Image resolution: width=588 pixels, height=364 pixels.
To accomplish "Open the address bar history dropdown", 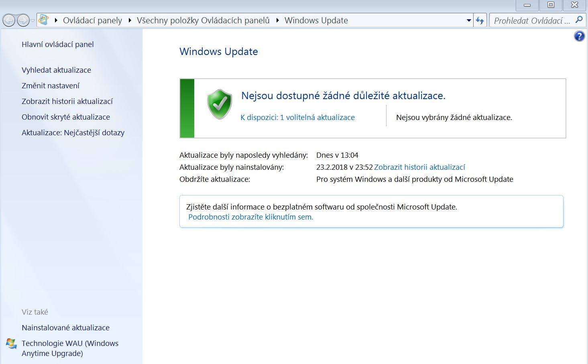I will (x=469, y=20).
